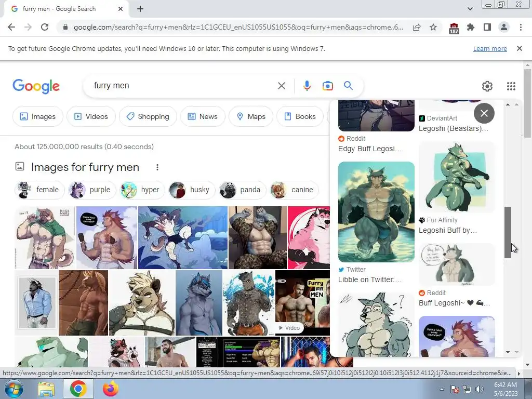Screen dimensions: 532x399
Task: Filter images by the hyper chip
Action: [142, 190]
